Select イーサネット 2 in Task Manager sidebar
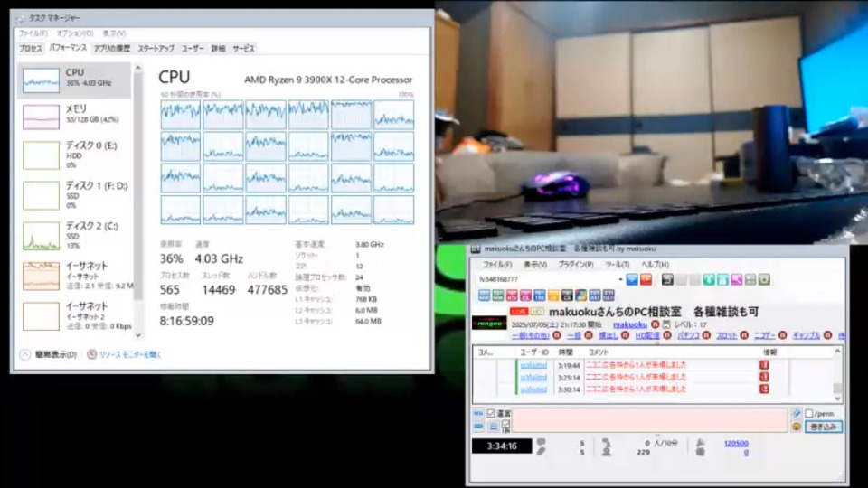Image resolution: width=868 pixels, height=488 pixels. click(x=75, y=315)
